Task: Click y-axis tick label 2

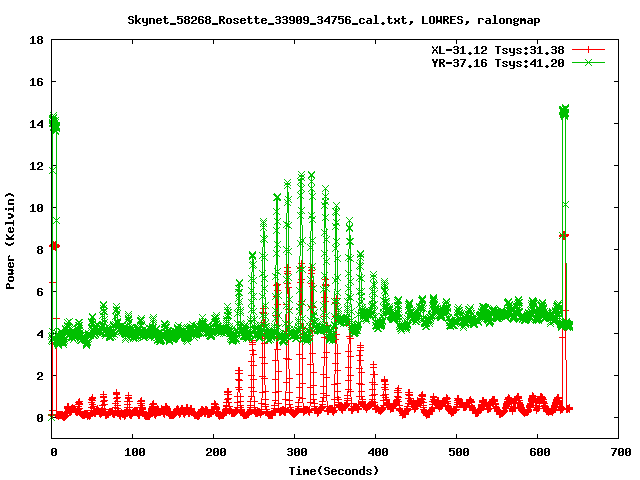Action: click(40, 376)
